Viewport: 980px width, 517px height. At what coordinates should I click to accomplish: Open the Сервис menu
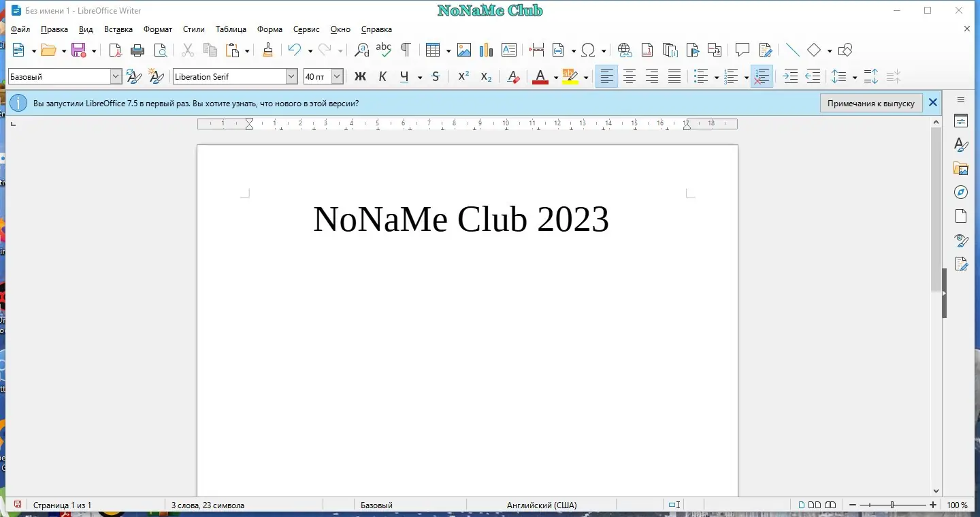(306, 29)
